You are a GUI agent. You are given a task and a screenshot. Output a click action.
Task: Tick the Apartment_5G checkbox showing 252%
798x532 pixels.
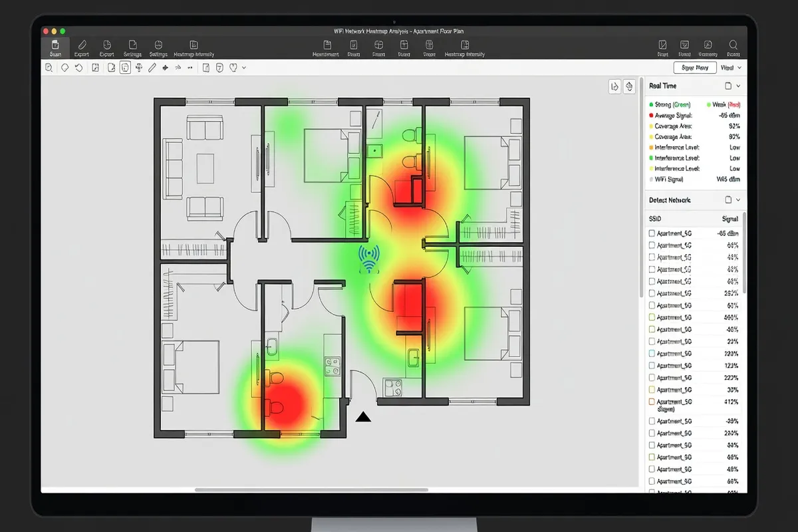(x=652, y=293)
